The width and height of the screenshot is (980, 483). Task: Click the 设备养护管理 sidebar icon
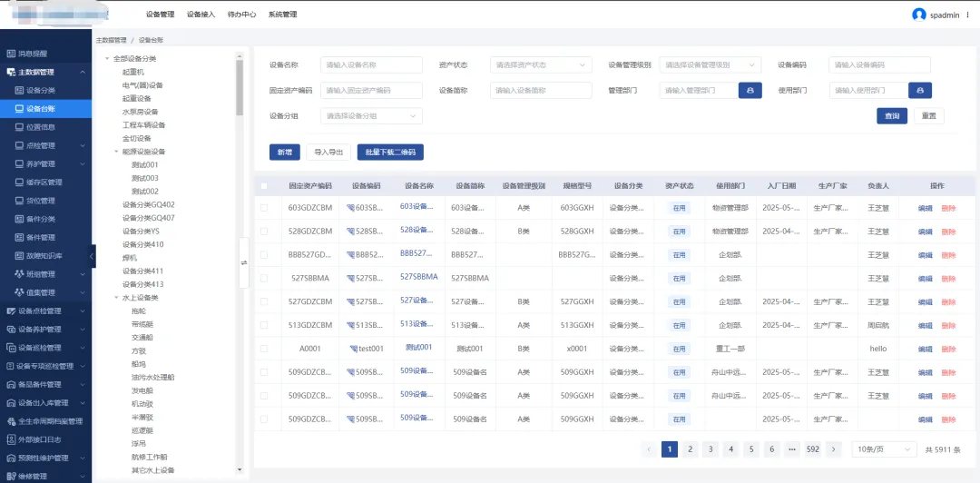tap(11, 329)
